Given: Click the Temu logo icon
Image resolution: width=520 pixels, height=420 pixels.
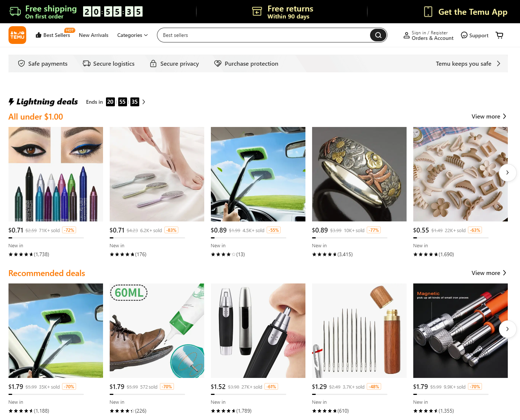Looking at the screenshot, I should coord(17,35).
